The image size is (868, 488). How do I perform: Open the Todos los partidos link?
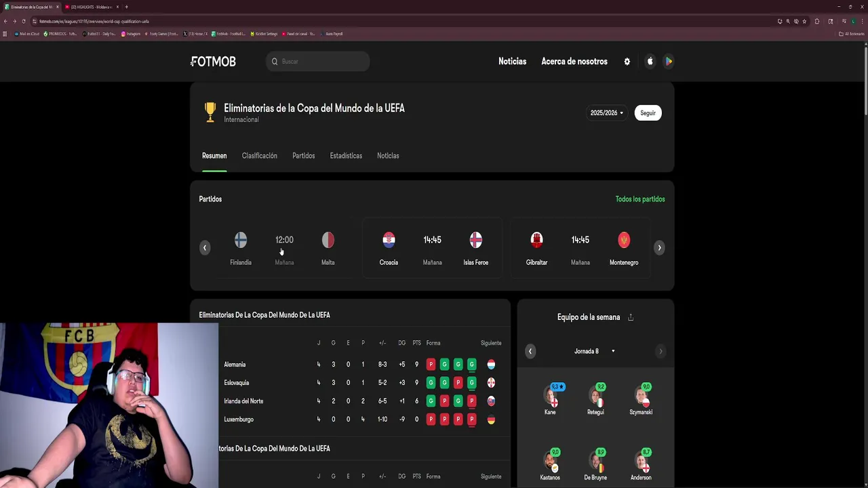pyautogui.click(x=640, y=199)
